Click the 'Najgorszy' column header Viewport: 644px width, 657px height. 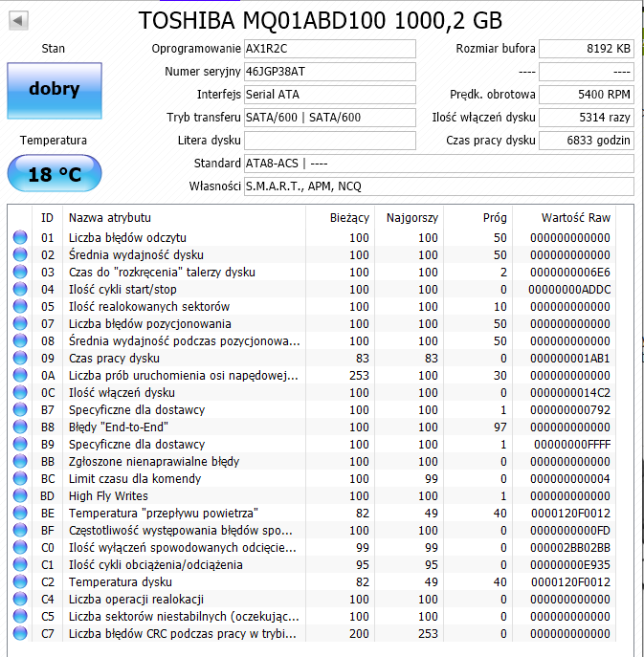tap(410, 218)
